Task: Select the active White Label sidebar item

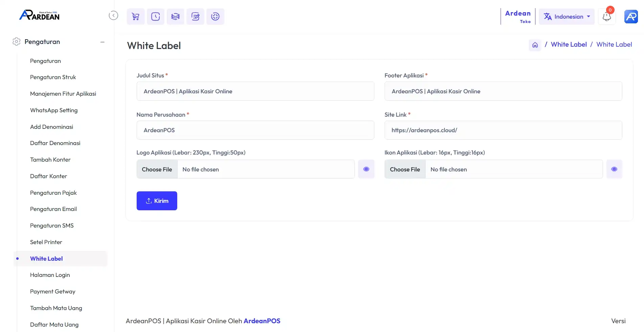Action: 60,259
